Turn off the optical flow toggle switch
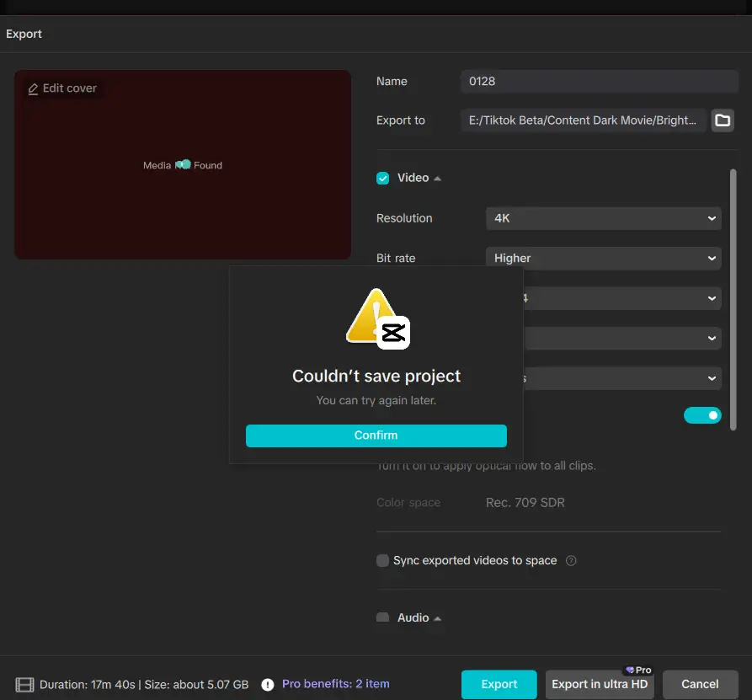The image size is (752, 700). point(702,415)
